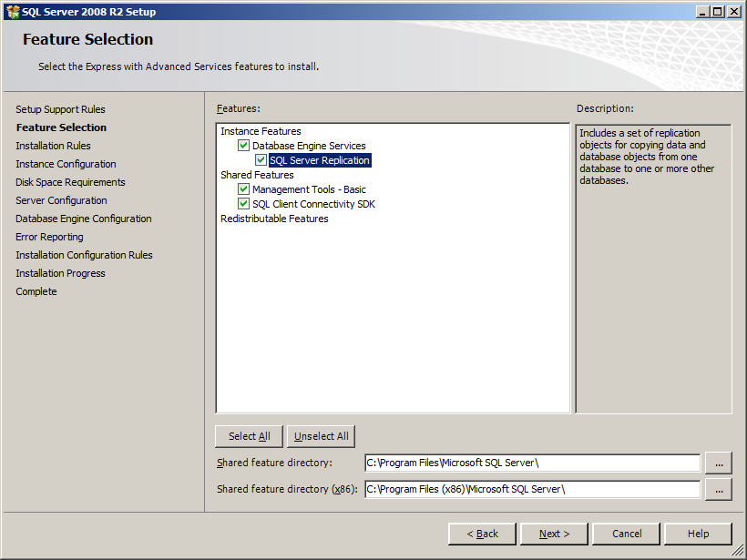This screenshot has height=560, width=747.
Task: Click the Feature Selection step in sidebar
Action: [x=61, y=127]
